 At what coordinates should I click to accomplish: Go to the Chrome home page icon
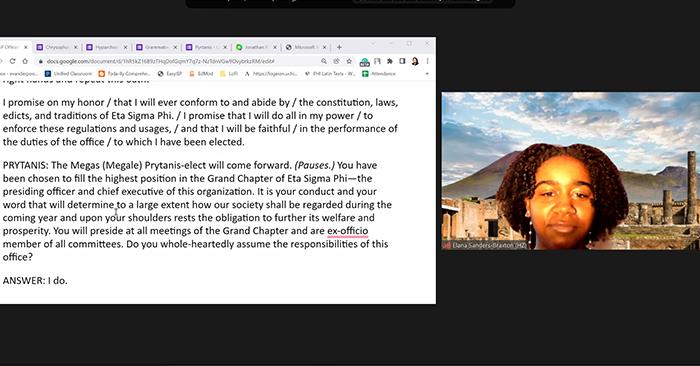25,61
